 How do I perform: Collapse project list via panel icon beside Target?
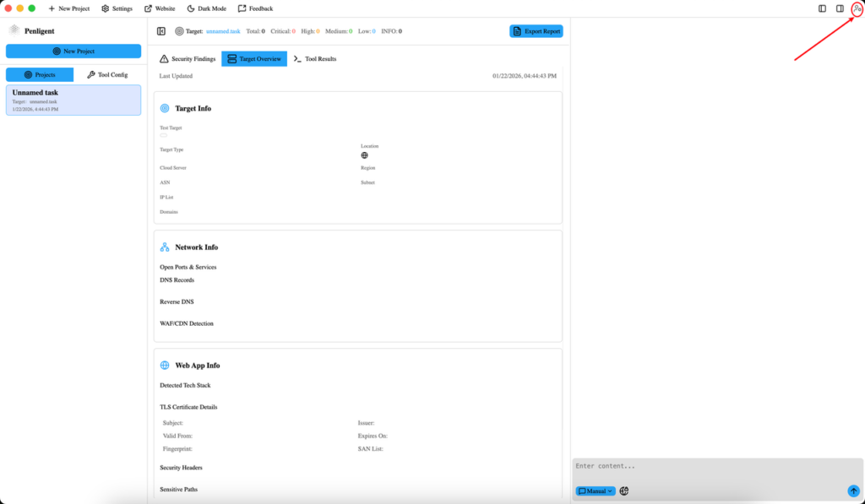click(x=161, y=31)
